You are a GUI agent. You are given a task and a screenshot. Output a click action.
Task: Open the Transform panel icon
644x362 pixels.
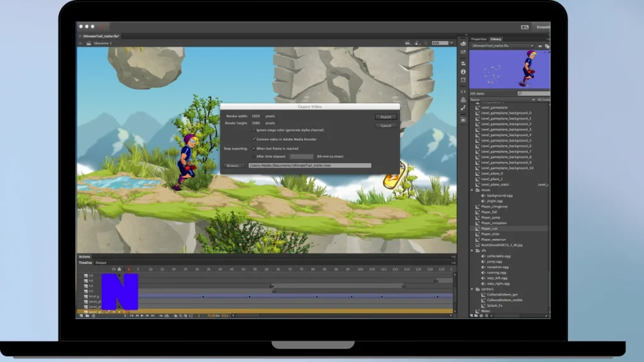(464, 80)
